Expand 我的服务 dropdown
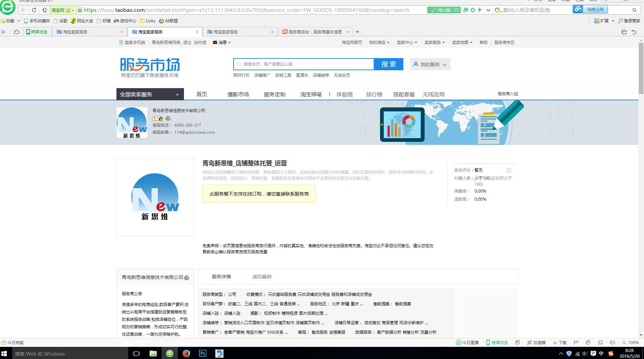Viewport: 644px width, 359px height. (430, 64)
